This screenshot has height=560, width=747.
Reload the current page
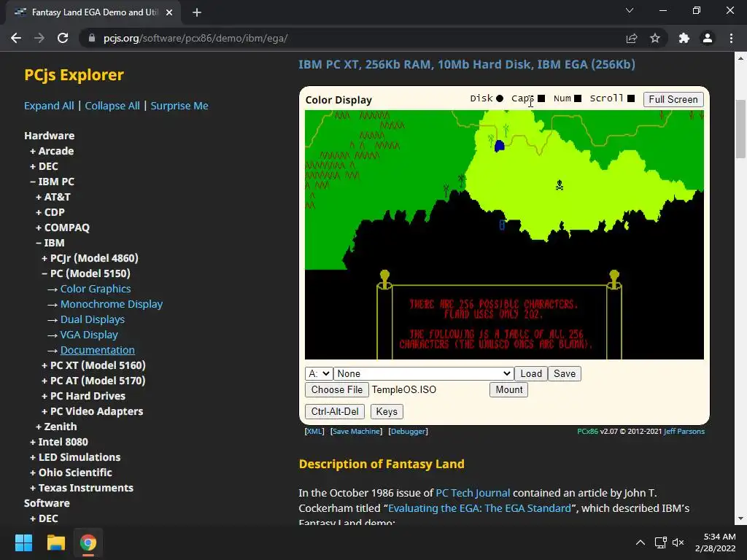pos(63,38)
